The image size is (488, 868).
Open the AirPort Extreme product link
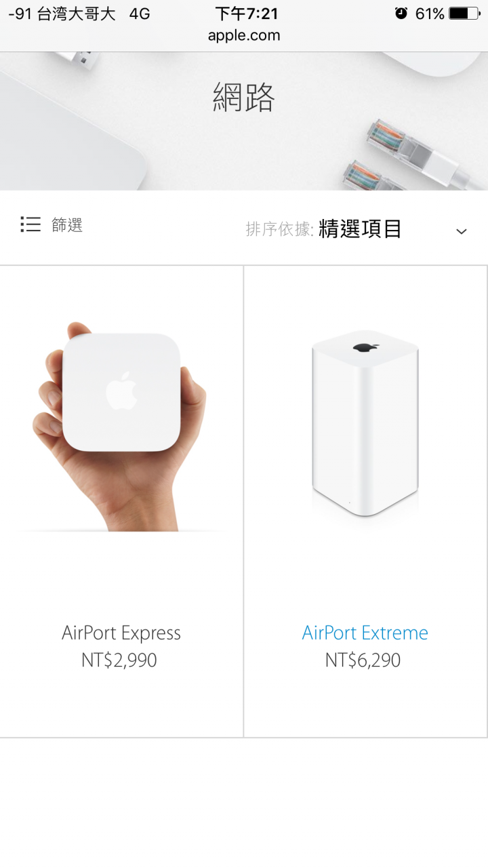(x=365, y=633)
